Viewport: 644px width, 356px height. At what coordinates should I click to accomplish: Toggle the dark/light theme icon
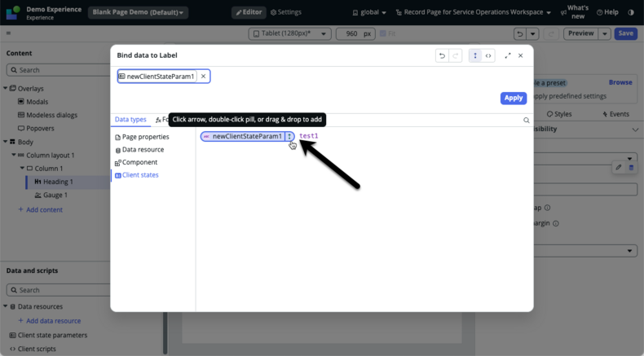pos(631,12)
